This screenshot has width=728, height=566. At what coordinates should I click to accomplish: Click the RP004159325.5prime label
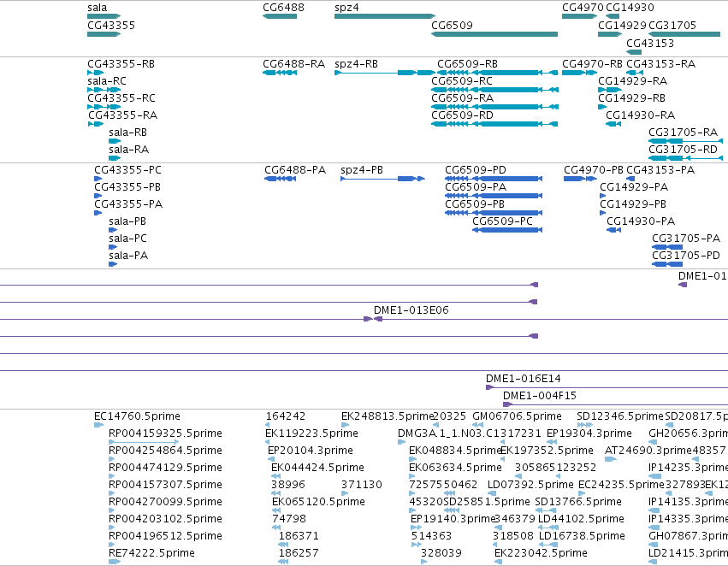[165, 433]
